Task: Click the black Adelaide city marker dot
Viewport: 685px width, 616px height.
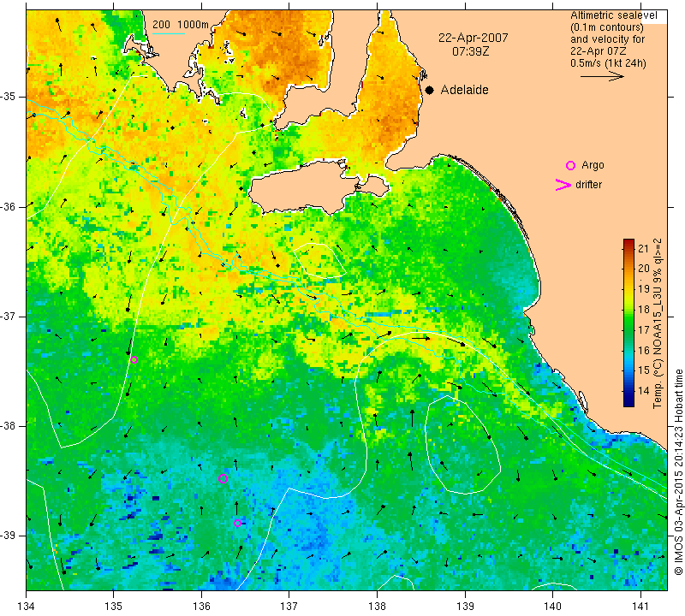Action: click(430, 90)
